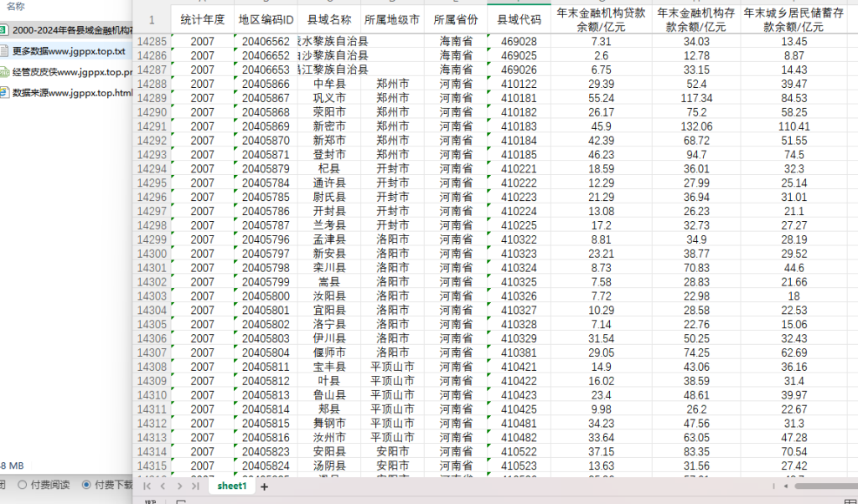The height and width of the screenshot is (504, 858).
Task: Click the loan balance cell 31.54
Action: pos(602,338)
